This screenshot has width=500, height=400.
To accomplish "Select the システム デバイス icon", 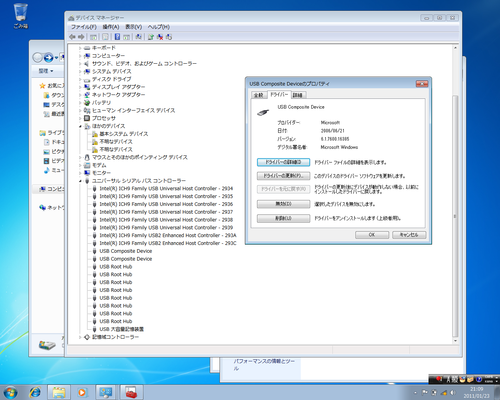I will [x=87, y=71].
